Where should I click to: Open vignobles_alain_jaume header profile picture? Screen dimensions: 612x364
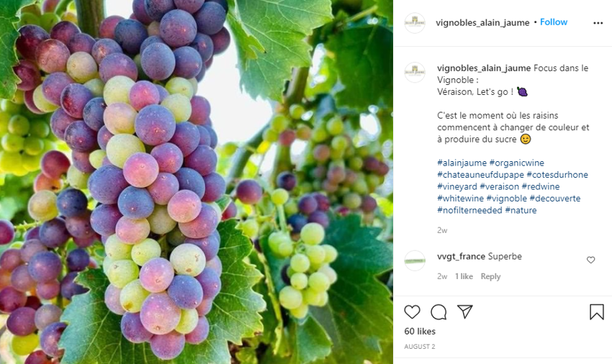pyautogui.click(x=415, y=23)
